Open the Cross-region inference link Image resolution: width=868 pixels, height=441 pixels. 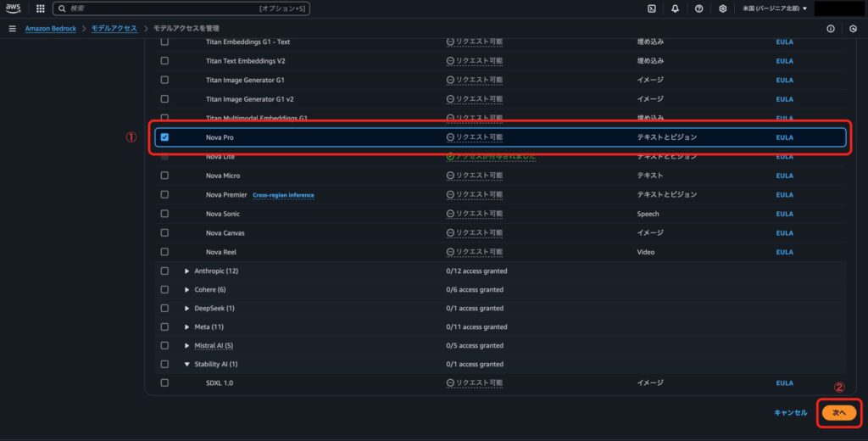[x=283, y=195]
